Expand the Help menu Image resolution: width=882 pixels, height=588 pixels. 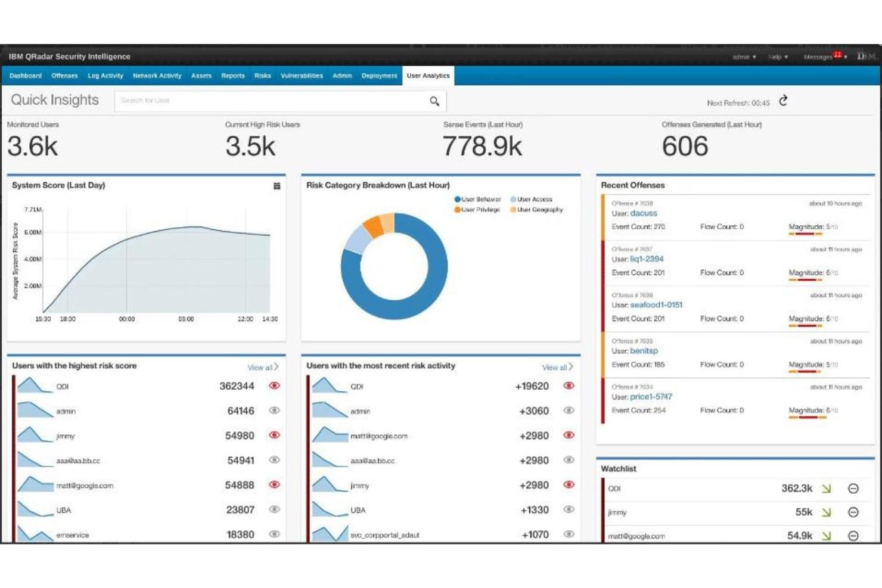[x=777, y=57]
